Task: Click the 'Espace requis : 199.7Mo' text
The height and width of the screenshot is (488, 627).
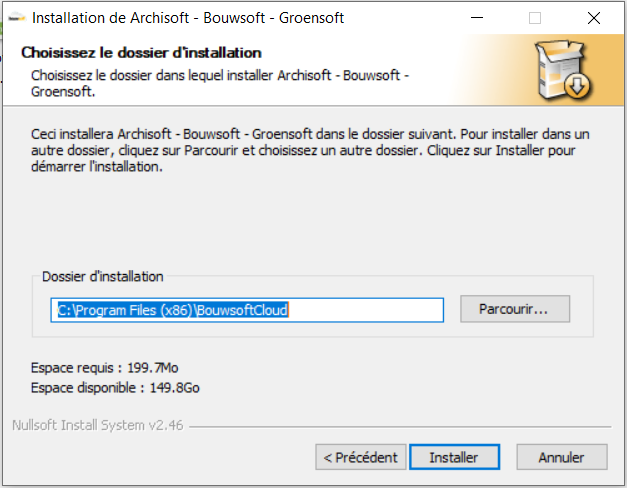Action: click(x=105, y=368)
